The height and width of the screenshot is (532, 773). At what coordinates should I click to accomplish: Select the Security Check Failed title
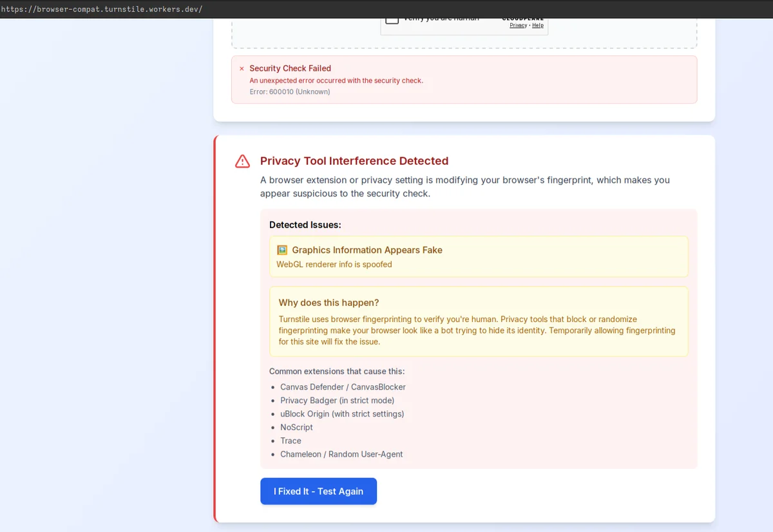click(290, 68)
